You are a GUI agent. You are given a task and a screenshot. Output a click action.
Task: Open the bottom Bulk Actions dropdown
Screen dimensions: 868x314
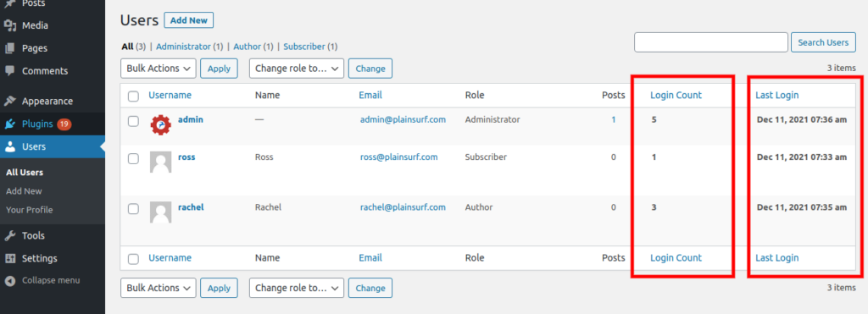pyautogui.click(x=159, y=288)
